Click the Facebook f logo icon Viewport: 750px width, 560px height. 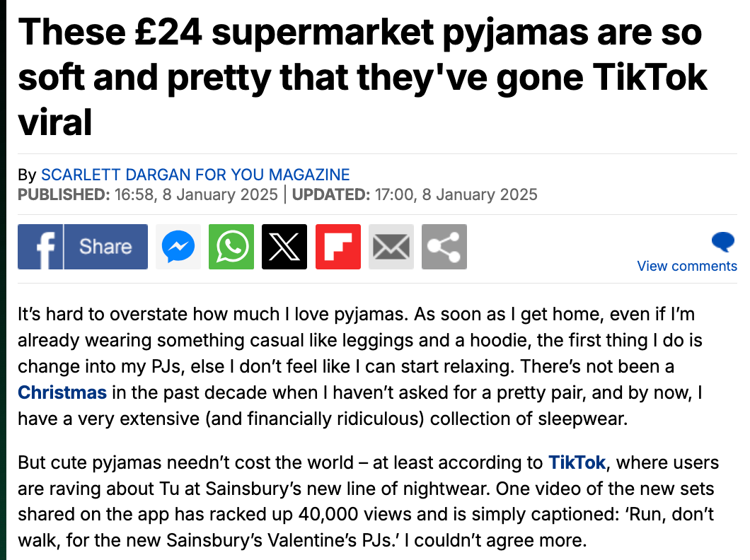point(40,247)
